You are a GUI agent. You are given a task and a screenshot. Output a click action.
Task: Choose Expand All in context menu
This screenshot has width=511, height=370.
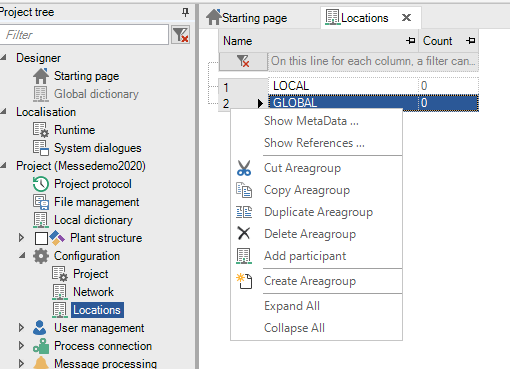(x=316, y=306)
